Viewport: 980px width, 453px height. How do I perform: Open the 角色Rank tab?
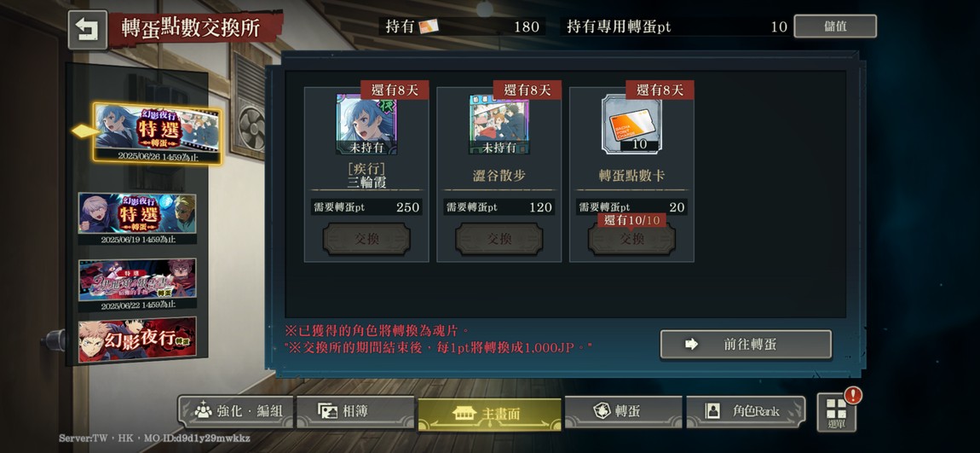746,412
